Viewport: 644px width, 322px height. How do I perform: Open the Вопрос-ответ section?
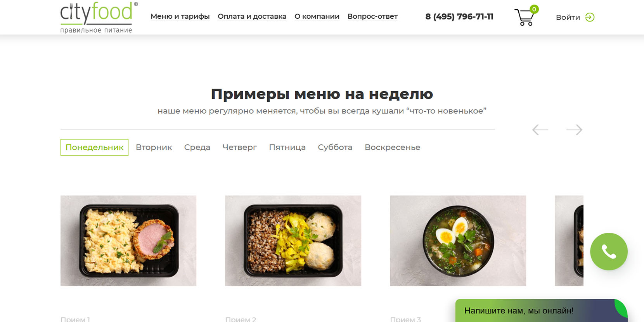click(372, 16)
